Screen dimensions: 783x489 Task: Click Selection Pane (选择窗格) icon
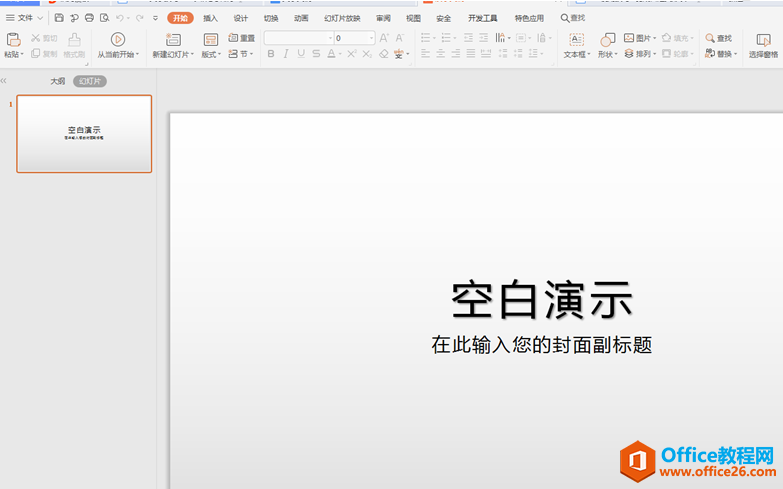[763, 40]
